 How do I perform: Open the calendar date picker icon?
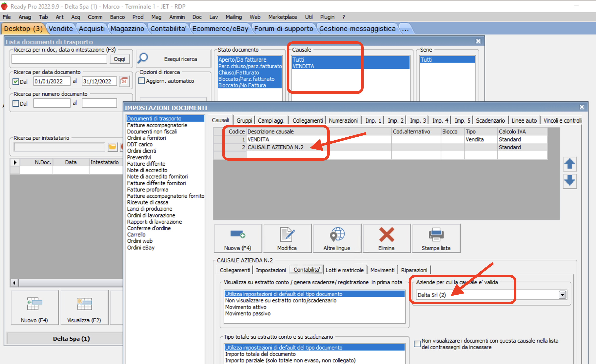[124, 81]
